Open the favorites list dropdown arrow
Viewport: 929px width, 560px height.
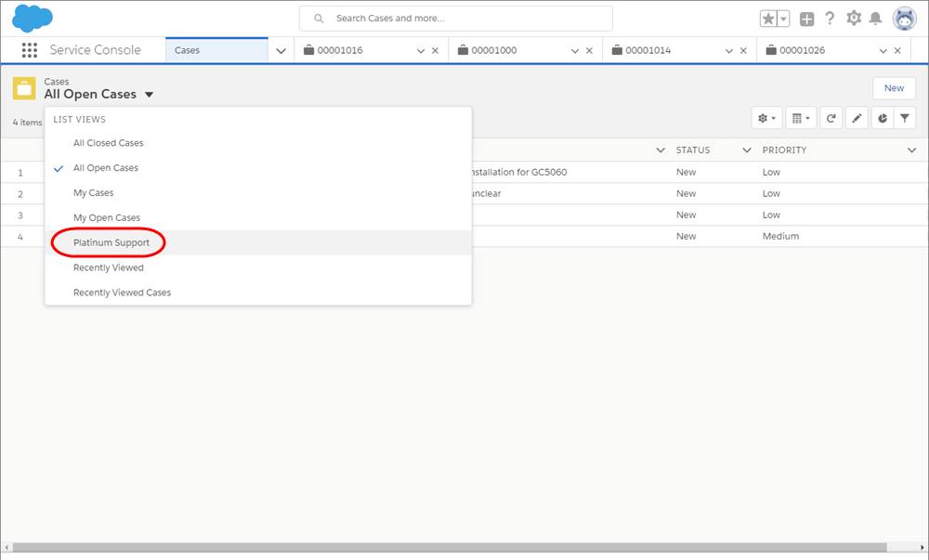click(783, 19)
